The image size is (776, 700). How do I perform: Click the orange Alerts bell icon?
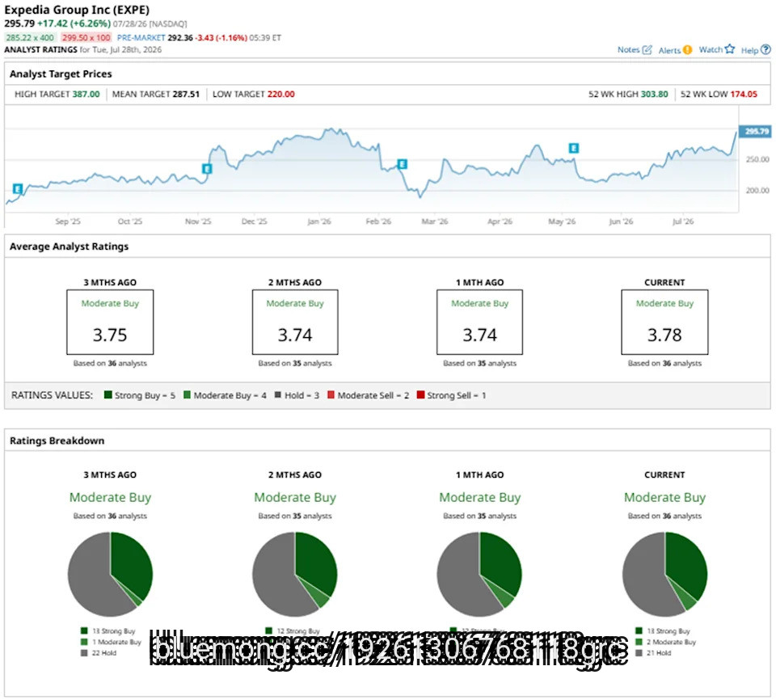click(687, 49)
